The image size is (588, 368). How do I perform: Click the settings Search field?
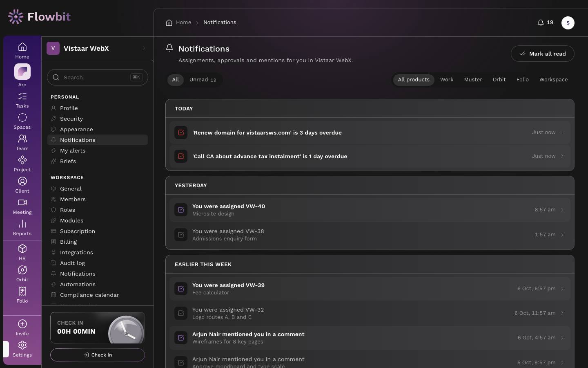pyautogui.click(x=98, y=77)
